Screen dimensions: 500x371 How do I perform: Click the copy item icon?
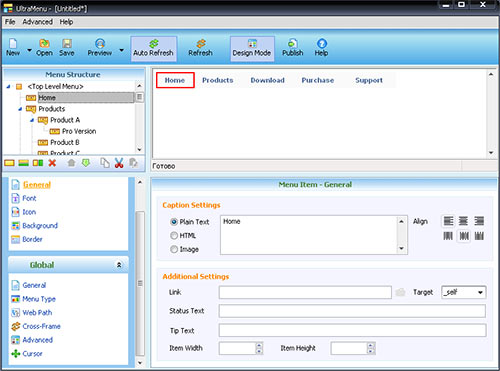pyautogui.click(x=105, y=163)
